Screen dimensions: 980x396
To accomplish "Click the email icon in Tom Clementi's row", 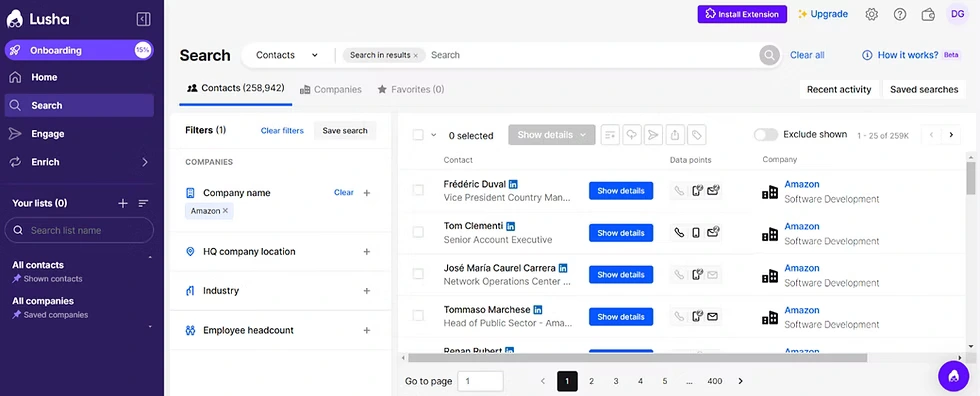I will pyautogui.click(x=712, y=232).
